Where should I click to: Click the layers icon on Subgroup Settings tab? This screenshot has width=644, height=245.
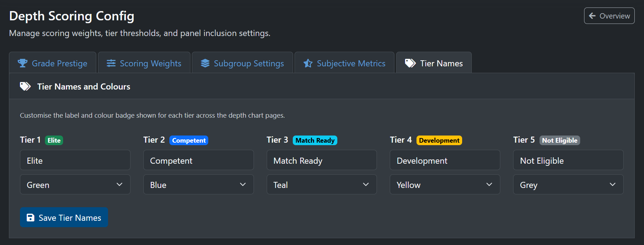click(205, 63)
